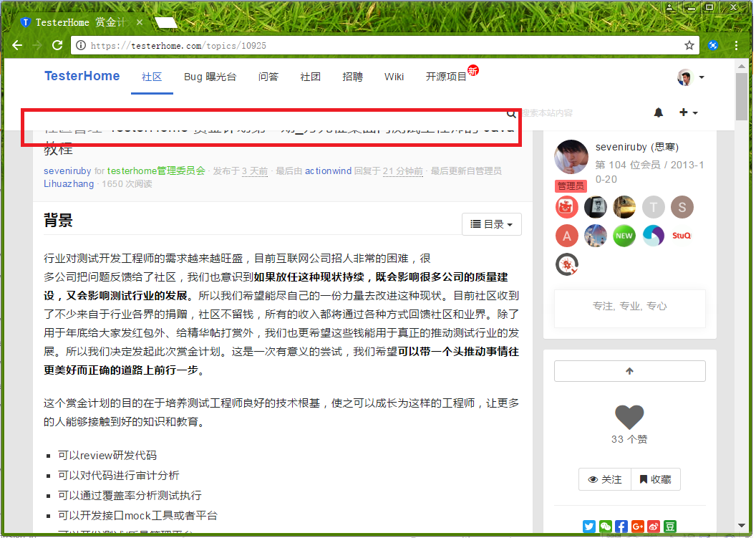Select the TesterHome 赏金计 browser tab

(80, 22)
